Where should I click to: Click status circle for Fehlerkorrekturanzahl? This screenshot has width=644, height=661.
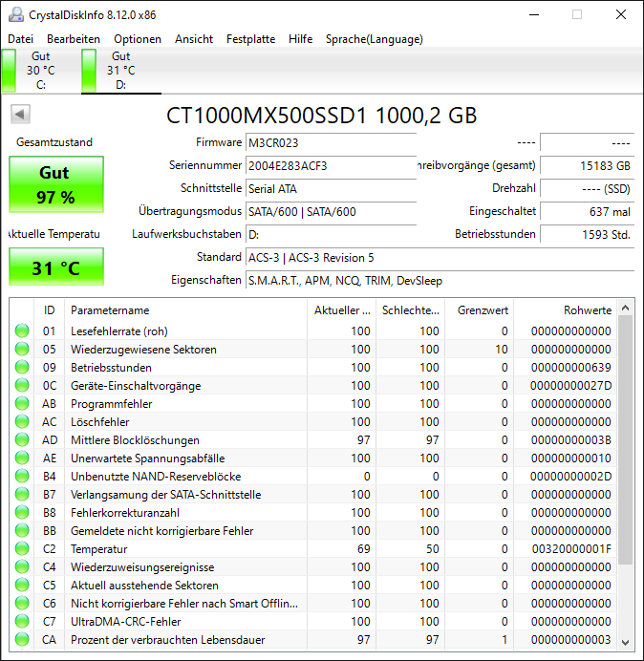tap(22, 512)
